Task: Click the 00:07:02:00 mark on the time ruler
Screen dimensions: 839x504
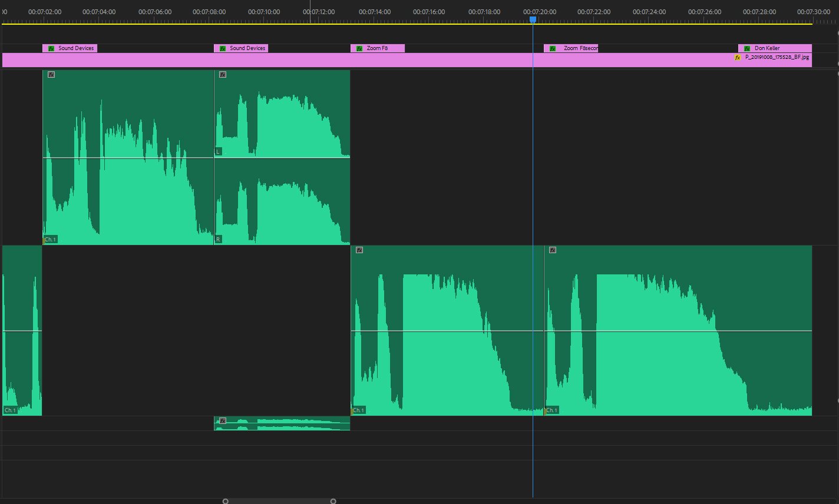Action: tap(45, 12)
